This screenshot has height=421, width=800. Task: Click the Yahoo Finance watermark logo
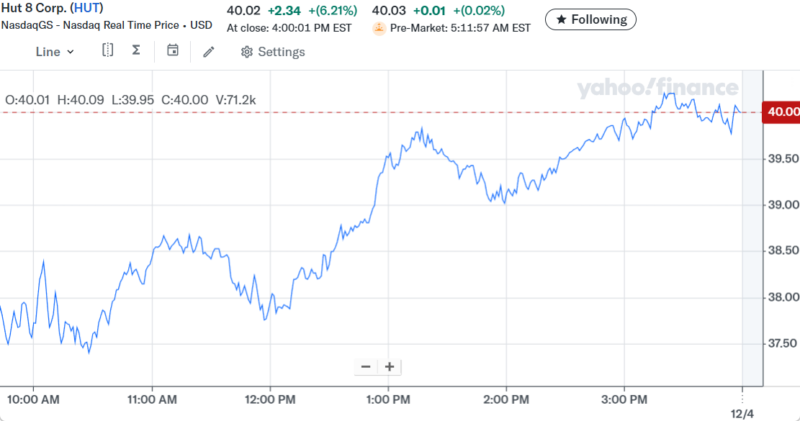click(x=654, y=89)
